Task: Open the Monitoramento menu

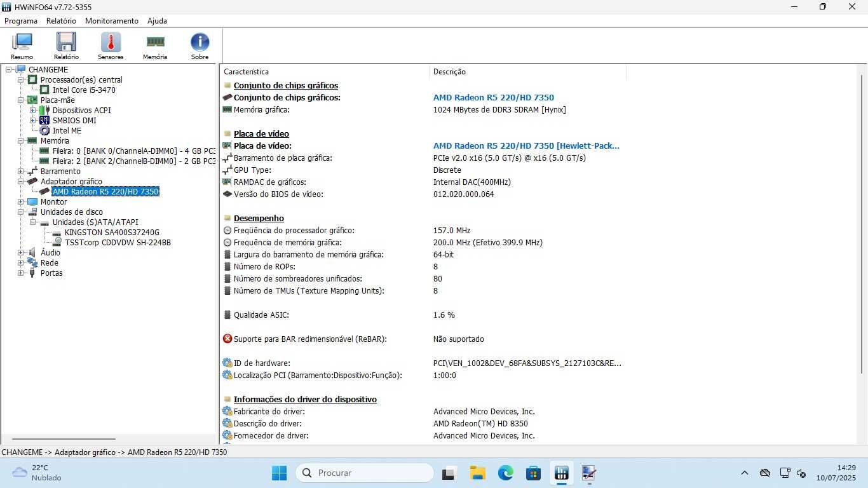Action: (x=112, y=21)
